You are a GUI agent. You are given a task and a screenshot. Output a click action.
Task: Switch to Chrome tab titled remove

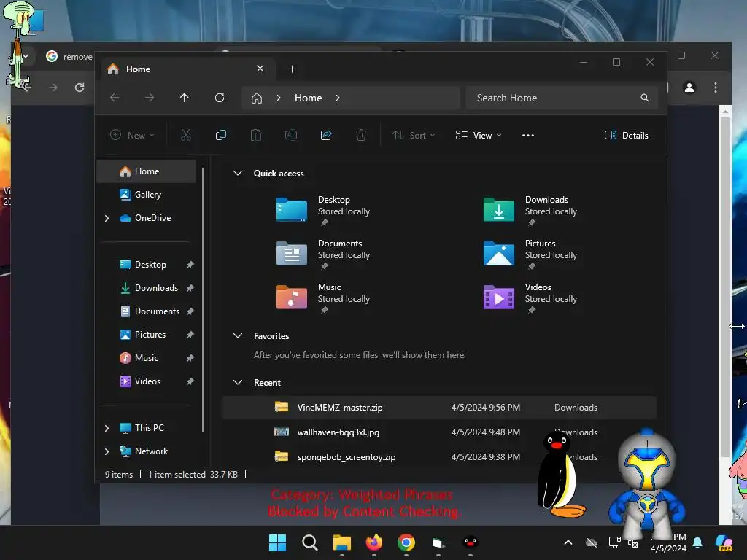(69, 57)
